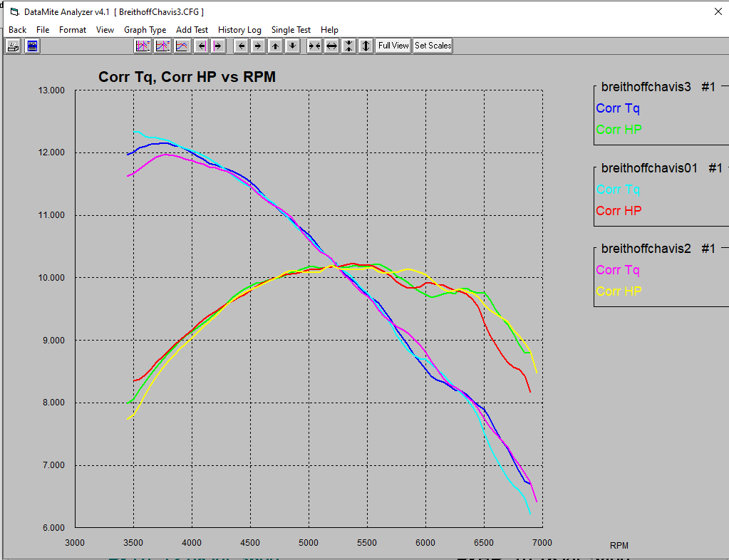729x560 pixels.
Task: Open the Add Test menu
Action: click(x=192, y=30)
